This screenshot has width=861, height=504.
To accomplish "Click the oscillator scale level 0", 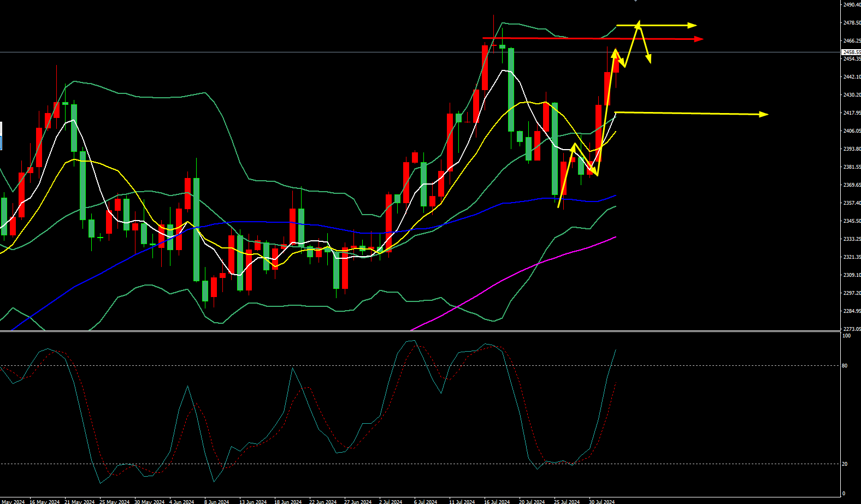I will point(844,494).
